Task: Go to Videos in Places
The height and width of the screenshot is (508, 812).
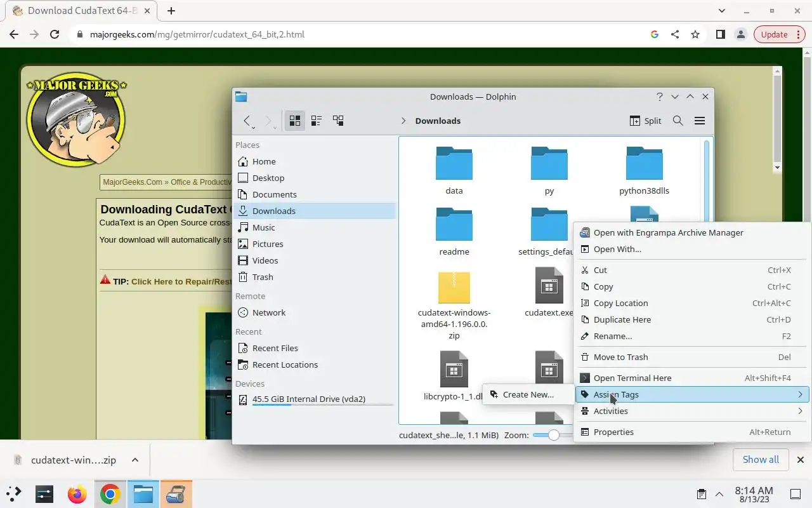Action: 315,260
